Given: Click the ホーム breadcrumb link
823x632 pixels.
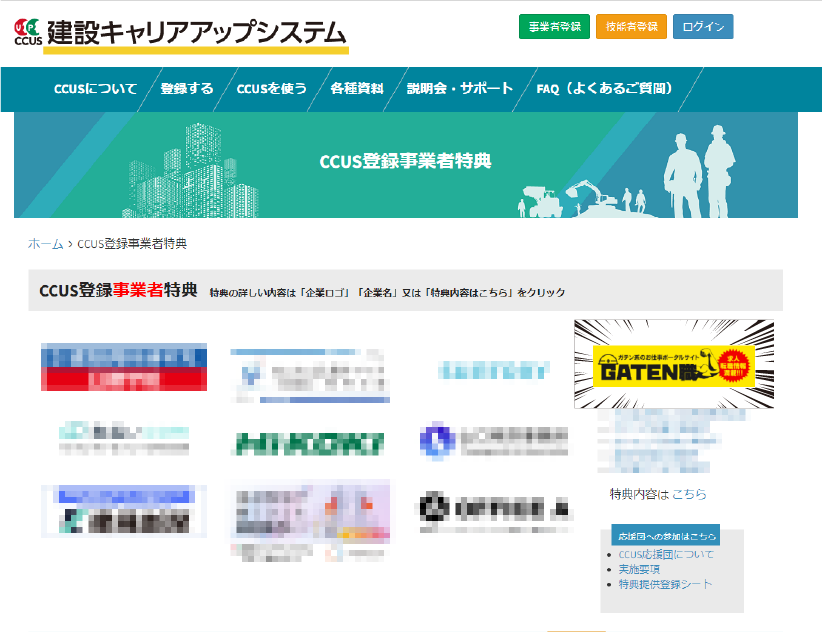Looking at the screenshot, I should pos(46,244).
